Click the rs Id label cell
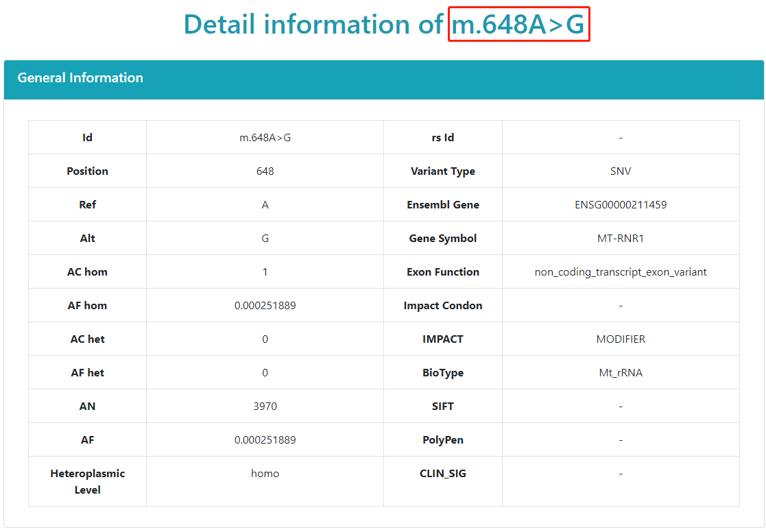 tap(442, 138)
